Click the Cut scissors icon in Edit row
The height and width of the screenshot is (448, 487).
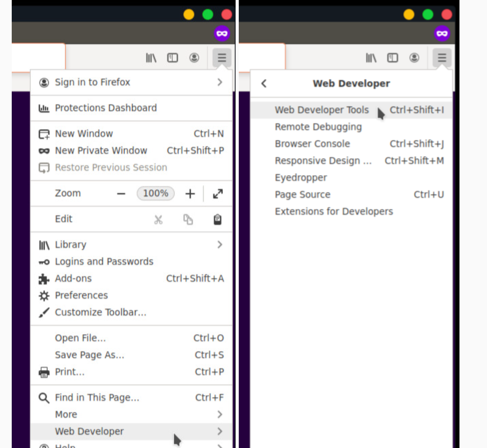tap(158, 220)
